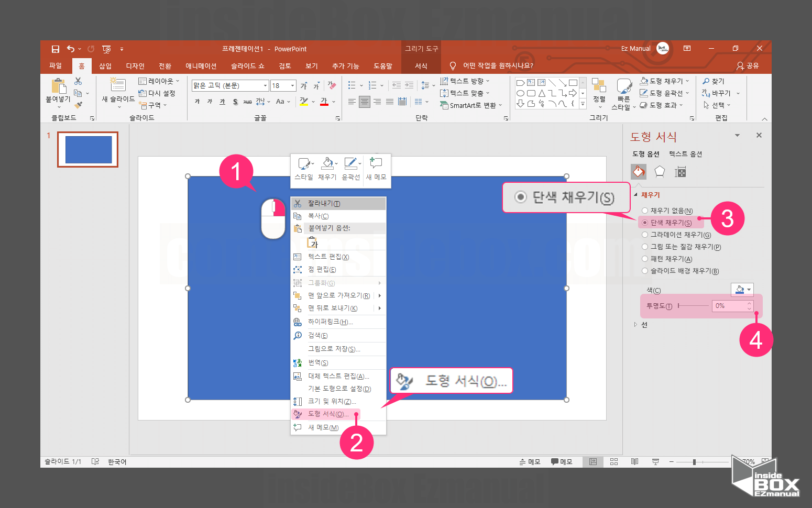Expand the Line (선) section

tap(635, 325)
